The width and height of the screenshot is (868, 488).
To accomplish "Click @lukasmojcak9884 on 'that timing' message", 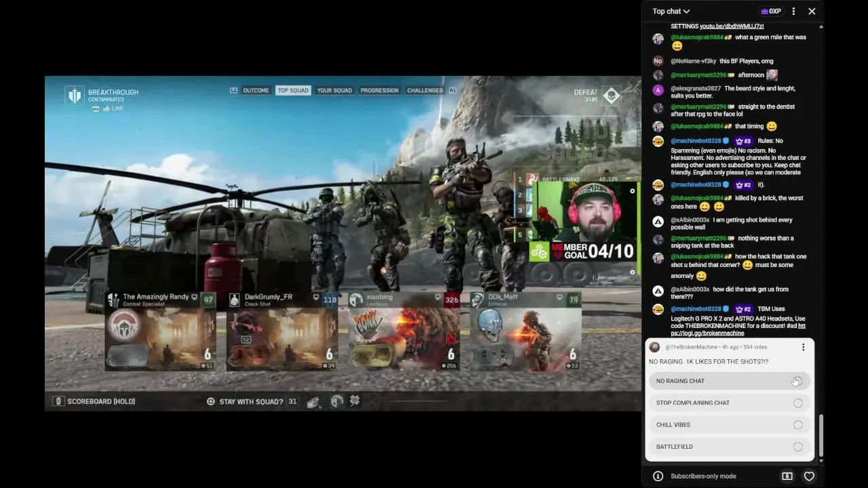I will 697,126.
